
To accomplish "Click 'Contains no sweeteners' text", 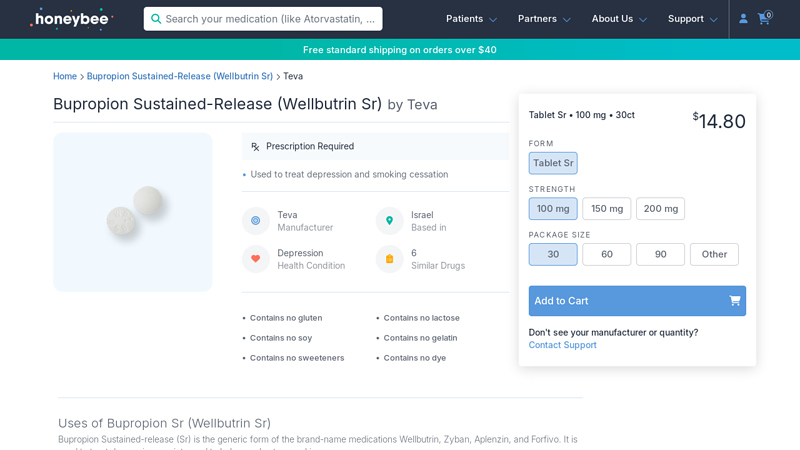I will (x=297, y=358).
